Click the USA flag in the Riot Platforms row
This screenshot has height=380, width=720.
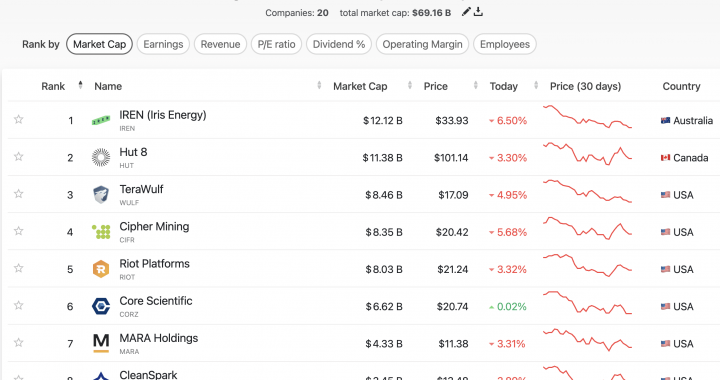point(665,269)
